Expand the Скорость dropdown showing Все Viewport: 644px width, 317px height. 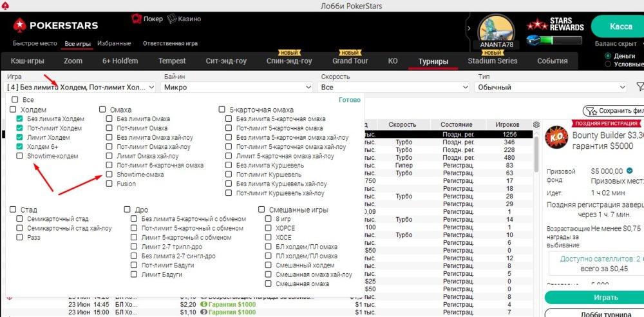[394, 87]
